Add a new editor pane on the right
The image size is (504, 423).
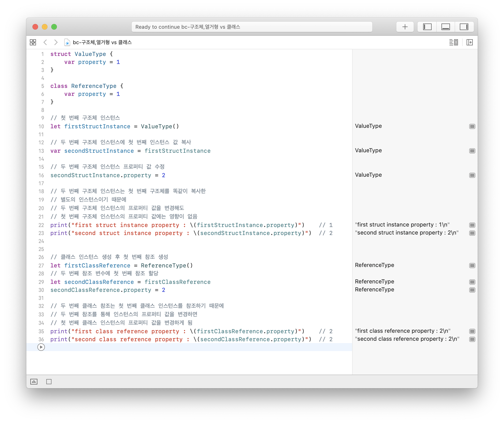[469, 43]
